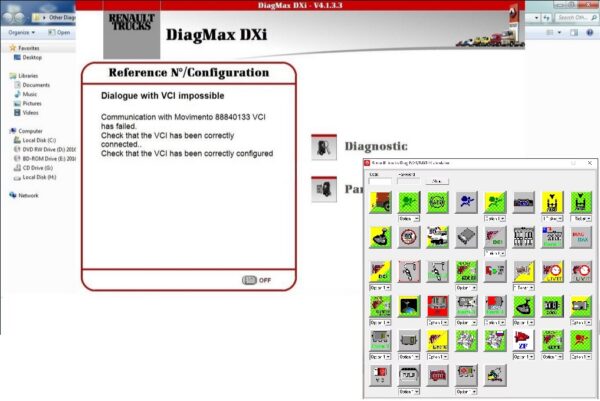Click the green connector chip icon
600x401 pixels.
(x=552, y=306)
